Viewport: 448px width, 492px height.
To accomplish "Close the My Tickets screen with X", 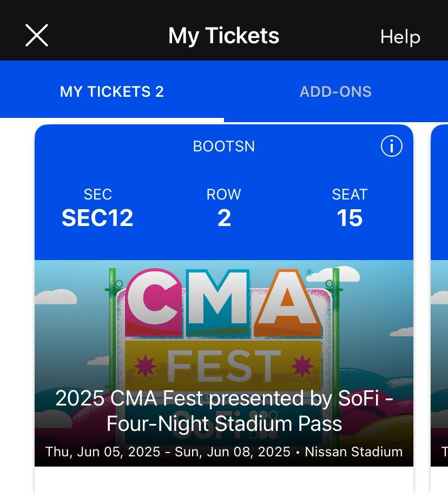I will (37, 36).
